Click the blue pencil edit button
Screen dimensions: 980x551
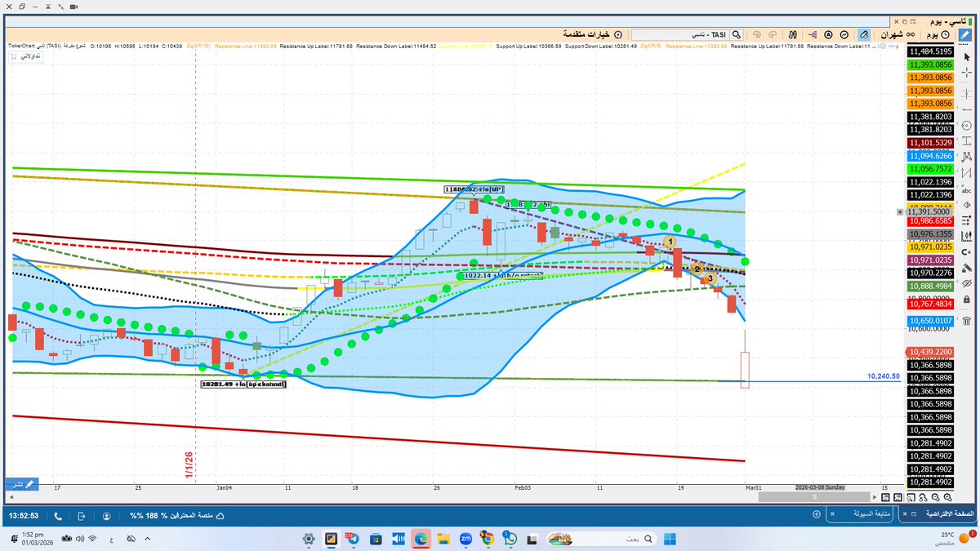pyautogui.click(x=966, y=35)
